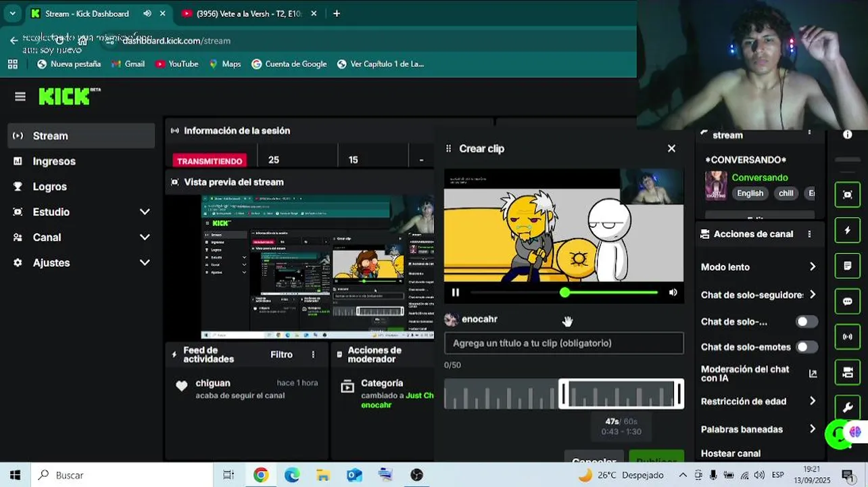Click the layout panels icon in toolbar
The width and height of the screenshot is (868, 487).
pyautogui.click(x=848, y=372)
